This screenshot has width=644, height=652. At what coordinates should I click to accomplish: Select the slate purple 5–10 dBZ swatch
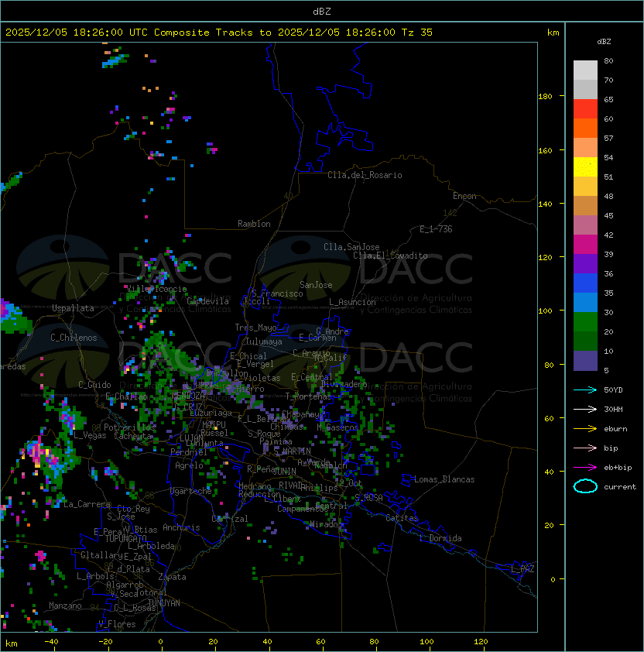pos(585,361)
